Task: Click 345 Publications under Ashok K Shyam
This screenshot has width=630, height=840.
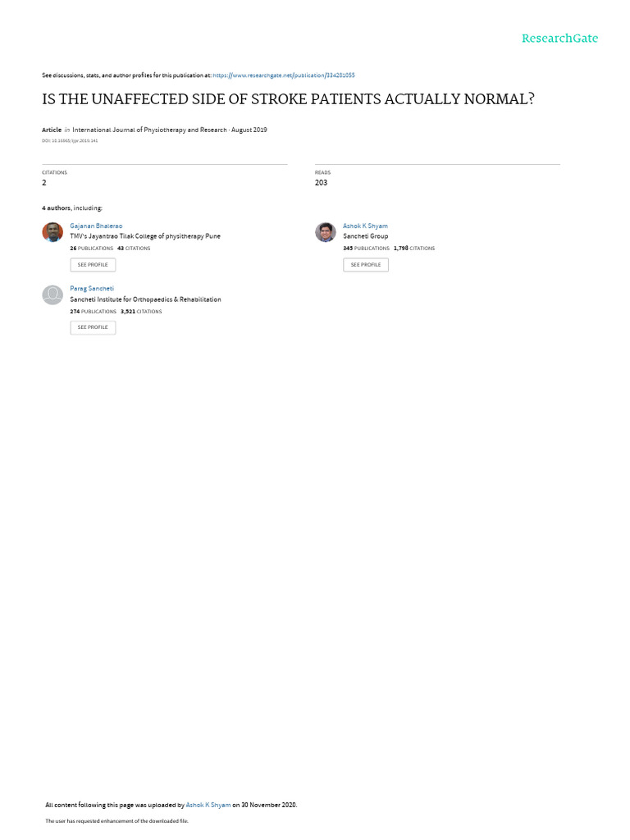Action: [x=367, y=249]
